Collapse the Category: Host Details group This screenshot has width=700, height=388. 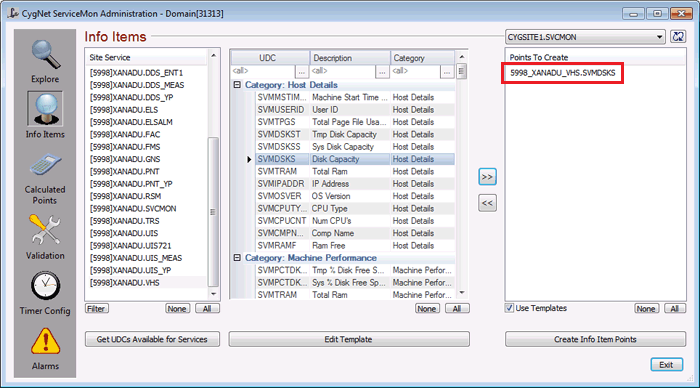click(237, 85)
